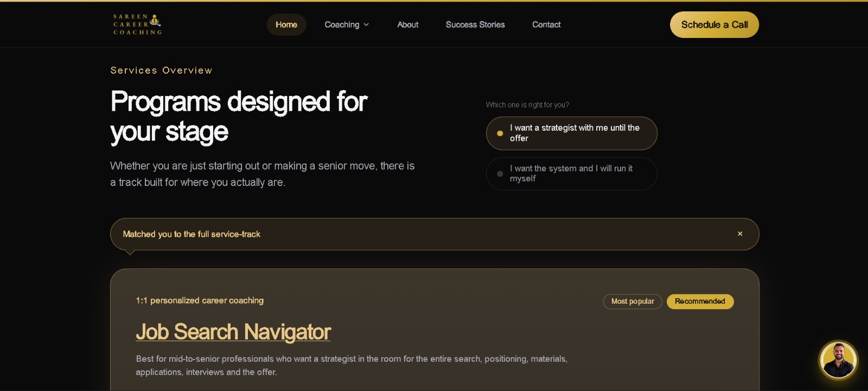Click "Matched you to the full service-track" text
The width and height of the screenshot is (868, 391).
192,234
